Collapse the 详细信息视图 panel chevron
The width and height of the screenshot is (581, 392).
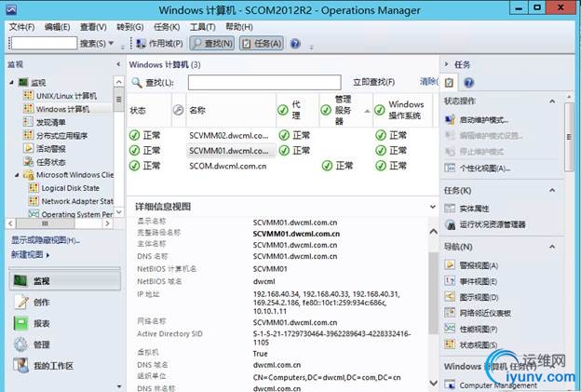[432, 207]
